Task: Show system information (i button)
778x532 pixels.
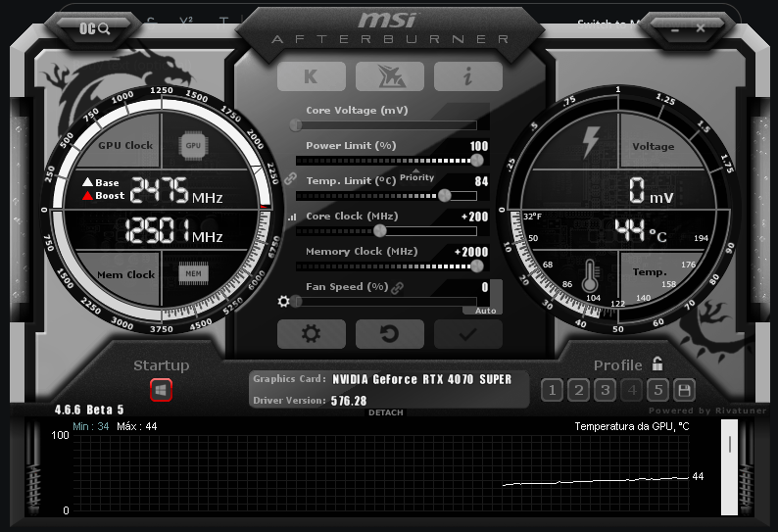Action: click(468, 76)
